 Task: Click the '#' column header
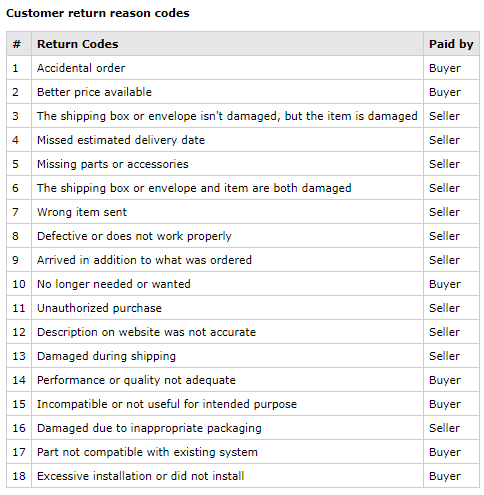click(x=17, y=44)
